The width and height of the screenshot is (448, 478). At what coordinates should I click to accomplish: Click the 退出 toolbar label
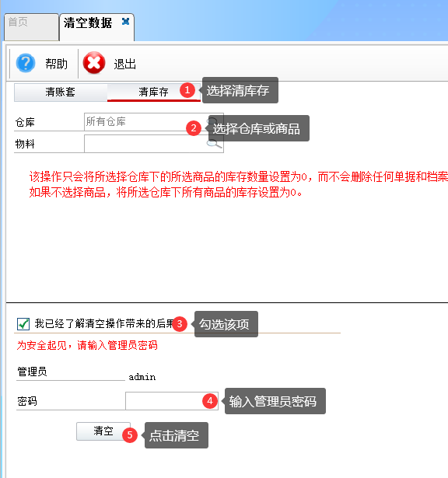click(124, 65)
